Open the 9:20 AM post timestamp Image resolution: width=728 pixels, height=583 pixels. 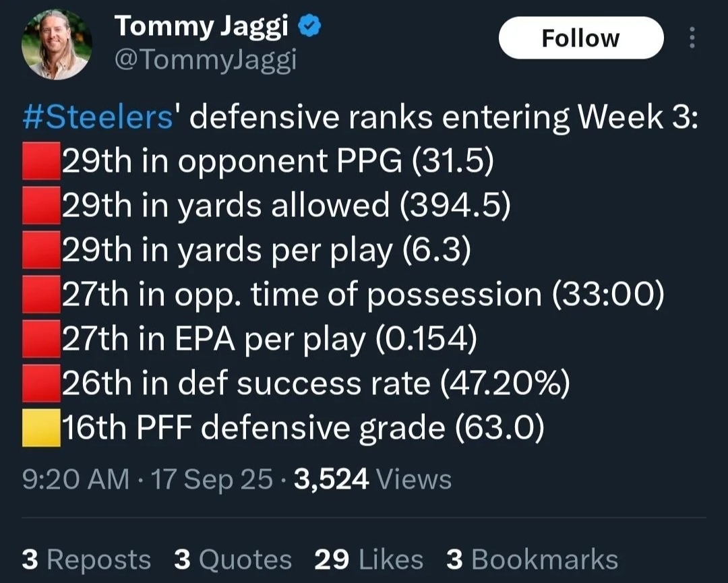[75, 479]
